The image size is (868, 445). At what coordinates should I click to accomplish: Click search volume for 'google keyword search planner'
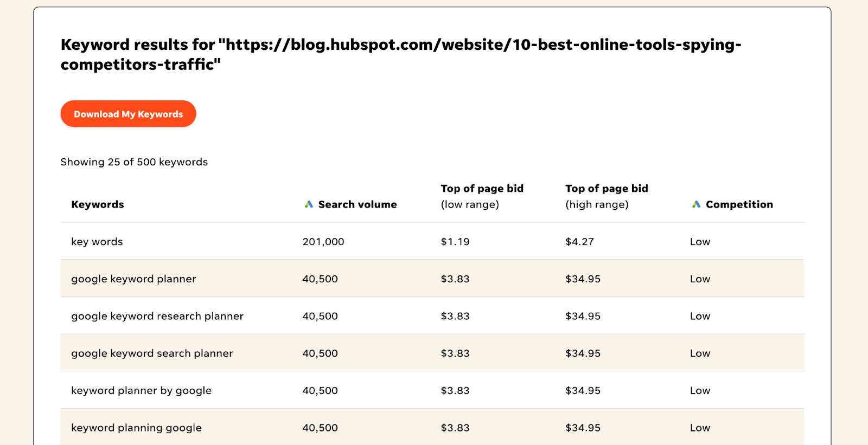point(320,353)
